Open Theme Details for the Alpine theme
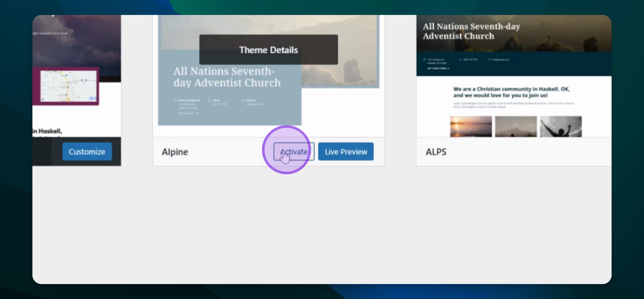 pos(268,50)
